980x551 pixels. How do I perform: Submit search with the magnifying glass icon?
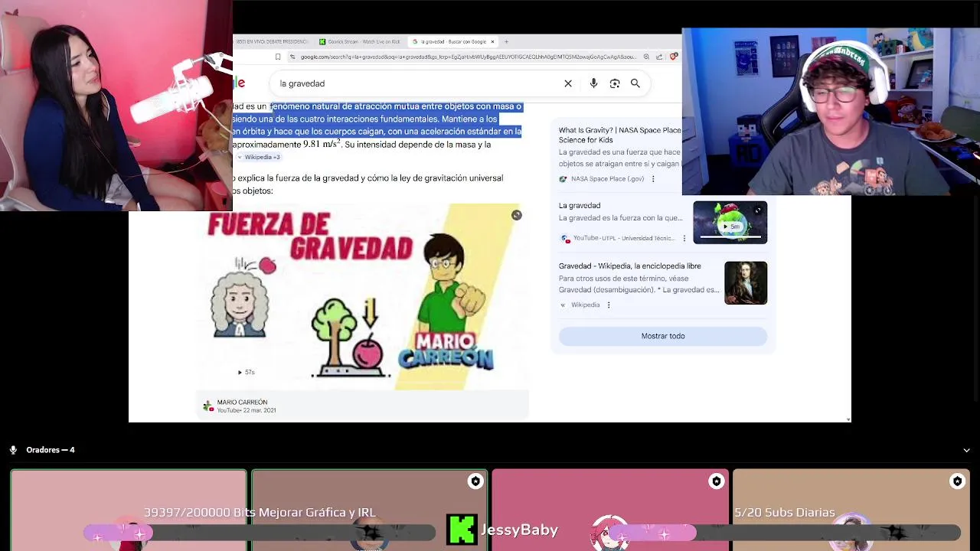click(x=635, y=83)
